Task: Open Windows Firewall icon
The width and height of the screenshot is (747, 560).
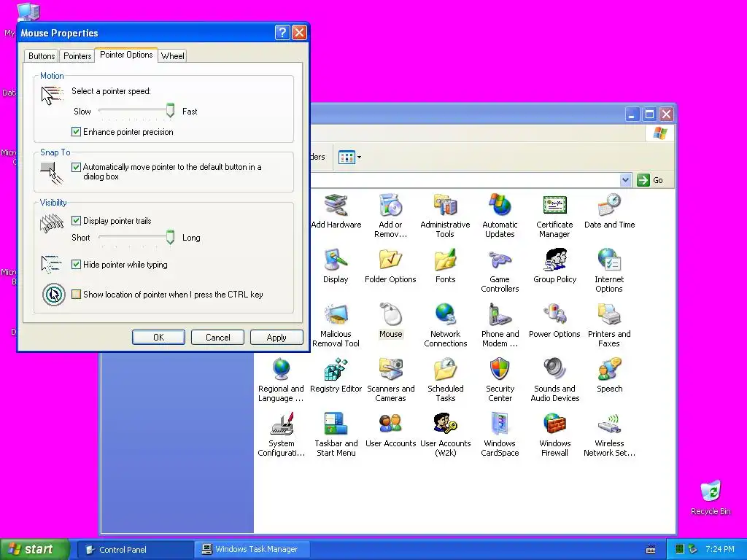Action: 554,435
